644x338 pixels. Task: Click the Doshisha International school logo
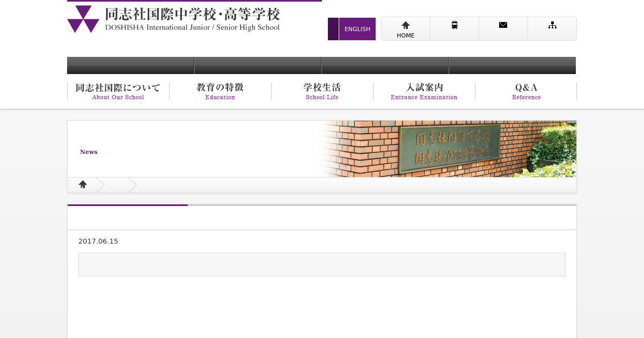coord(83,19)
